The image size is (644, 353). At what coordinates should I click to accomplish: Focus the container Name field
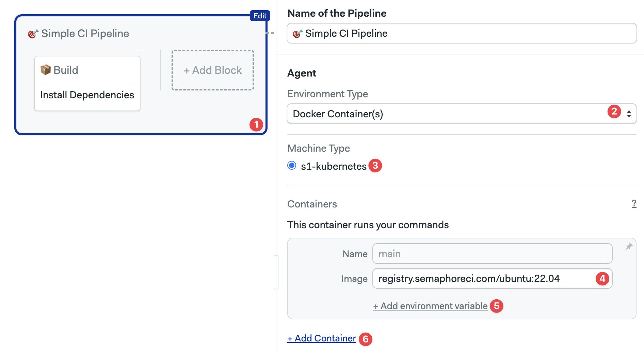coord(492,254)
